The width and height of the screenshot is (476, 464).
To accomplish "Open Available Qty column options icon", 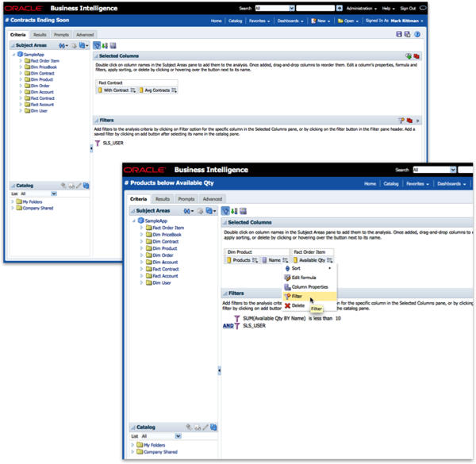I will 330,260.
